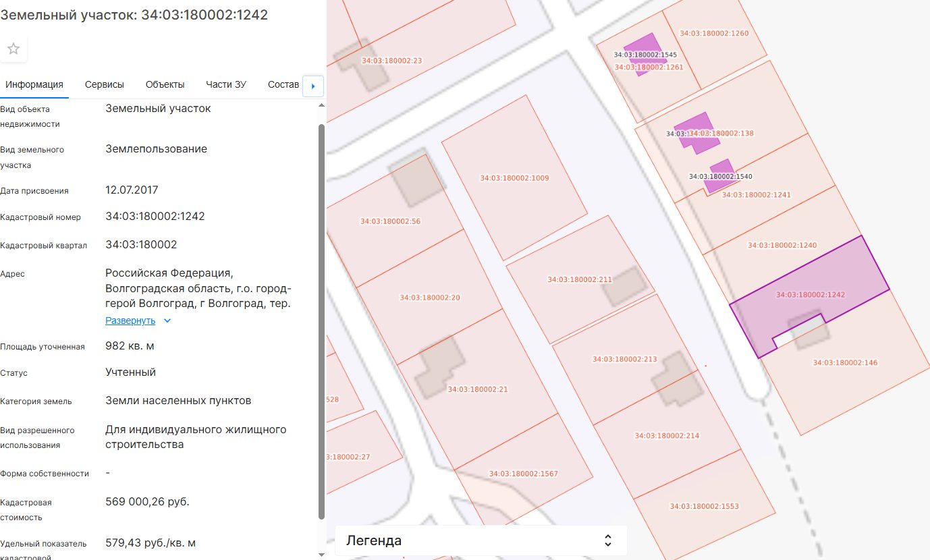Click chevron next to Развернуть link
Viewport: 930px width, 560px height.
point(168,321)
